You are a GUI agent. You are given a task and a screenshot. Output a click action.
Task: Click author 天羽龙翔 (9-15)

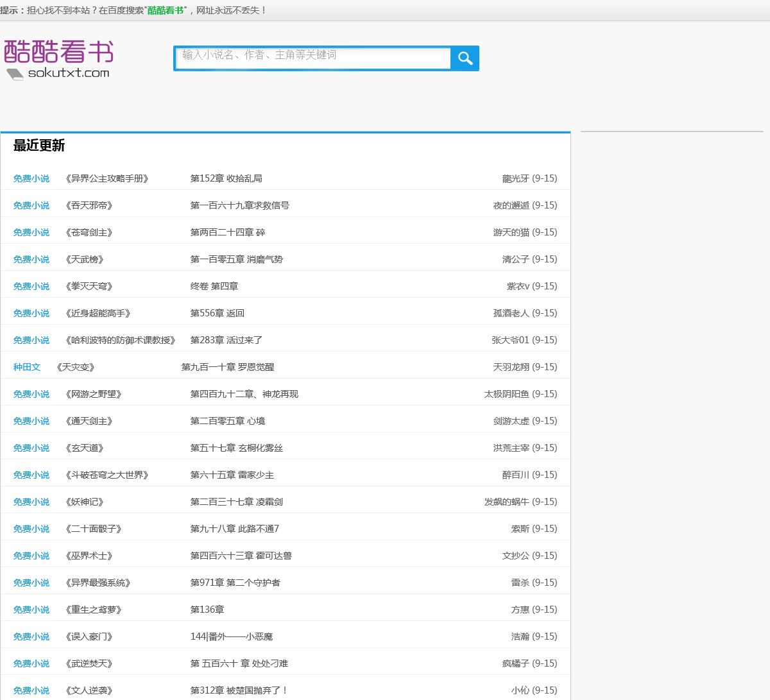[526, 367]
